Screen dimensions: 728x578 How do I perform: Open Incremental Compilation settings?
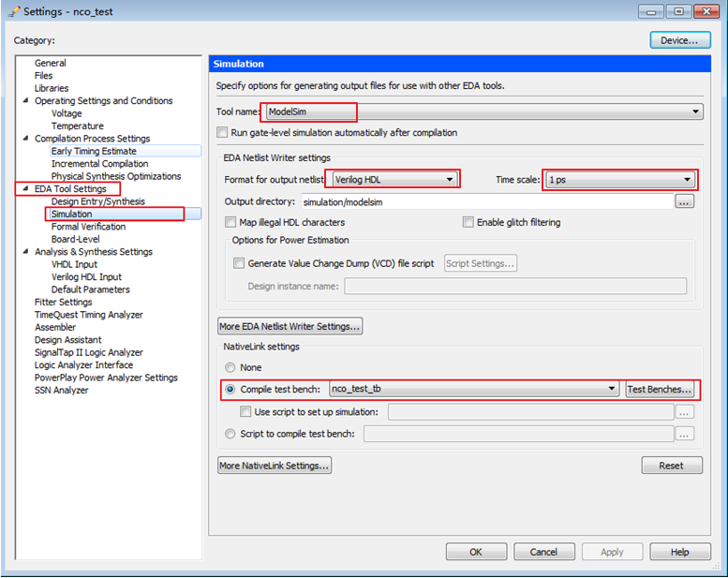click(x=100, y=163)
